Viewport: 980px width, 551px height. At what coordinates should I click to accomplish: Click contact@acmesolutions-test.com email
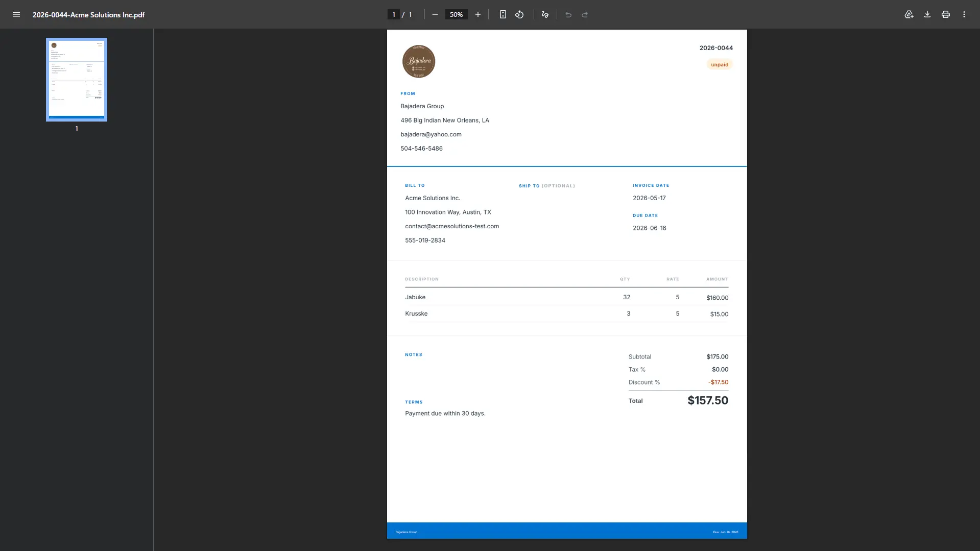click(x=452, y=226)
